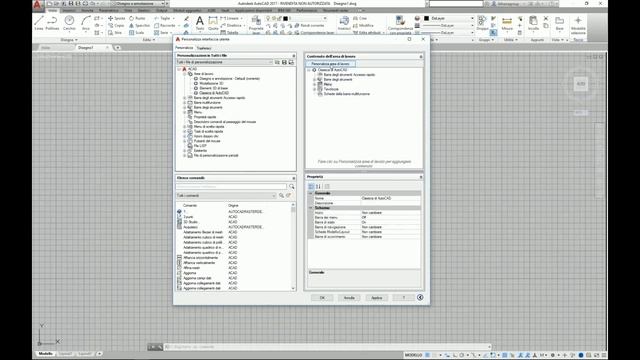Click the save customization files icon
Image resolution: width=640 pixels, height=360 pixels.
pos(284,62)
